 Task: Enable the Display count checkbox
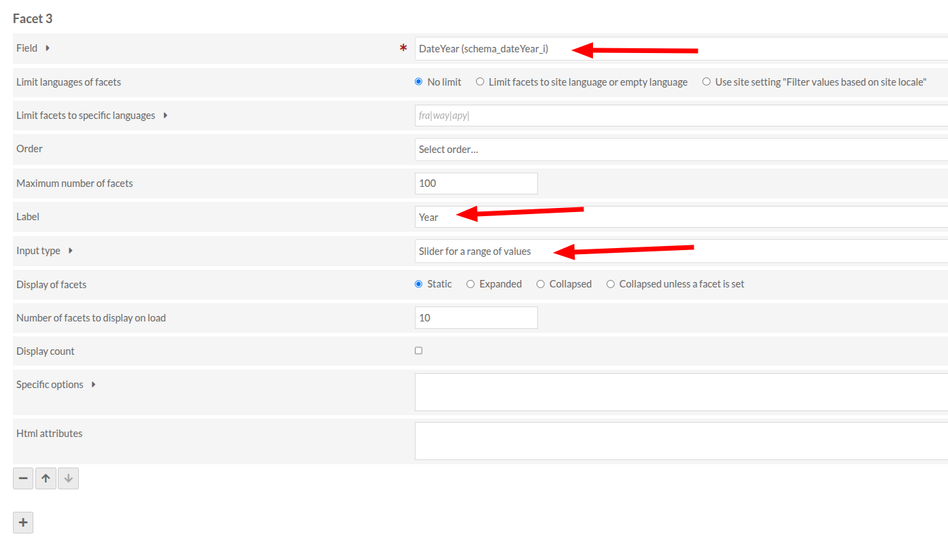(419, 351)
